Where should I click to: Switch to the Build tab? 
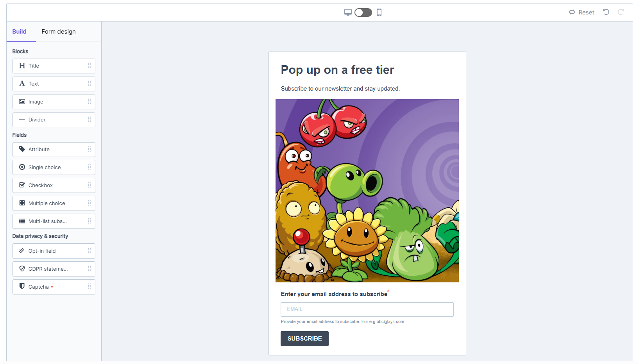(x=19, y=32)
